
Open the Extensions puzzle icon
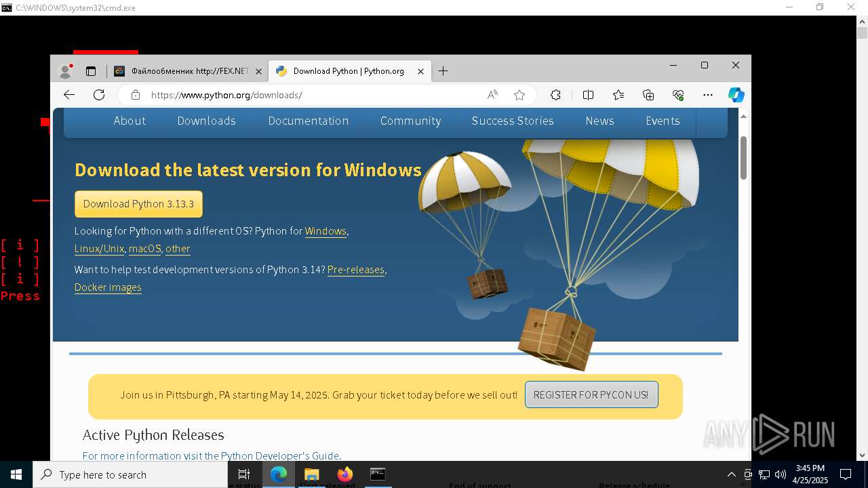coord(555,95)
